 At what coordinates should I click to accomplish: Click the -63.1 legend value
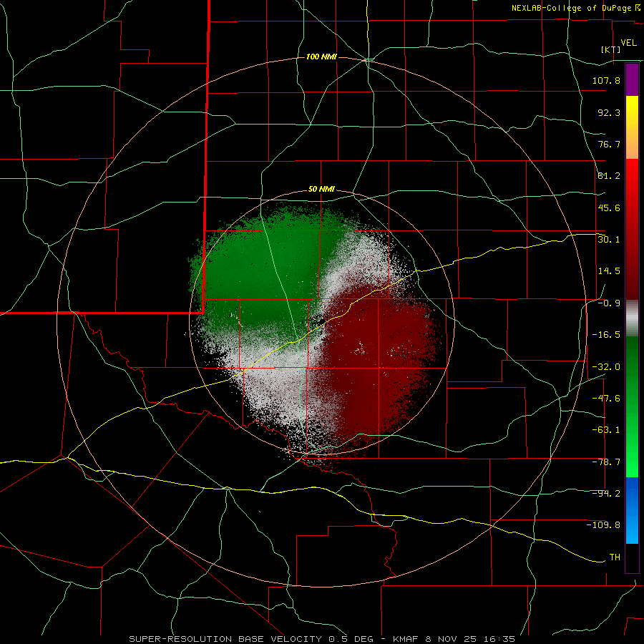606,430
